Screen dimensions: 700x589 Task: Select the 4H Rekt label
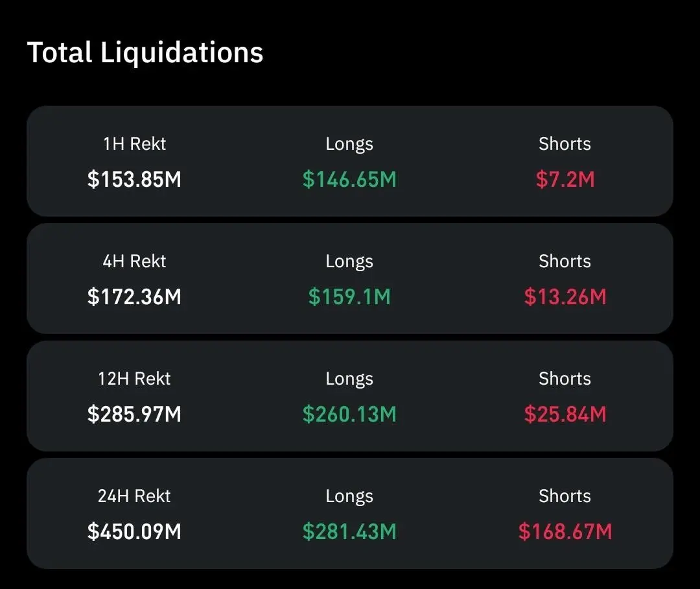coord(134,261)
